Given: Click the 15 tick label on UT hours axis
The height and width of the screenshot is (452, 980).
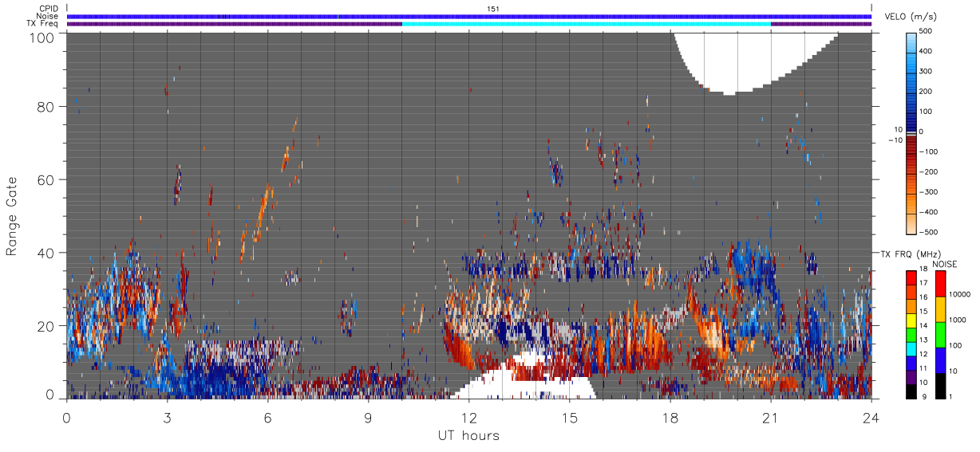Looking at the screenshot, I should (569, 417).
